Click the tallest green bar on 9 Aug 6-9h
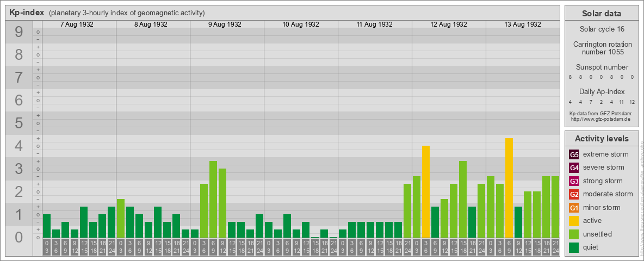This screenshot has height=261, width=644. point(213,200)
